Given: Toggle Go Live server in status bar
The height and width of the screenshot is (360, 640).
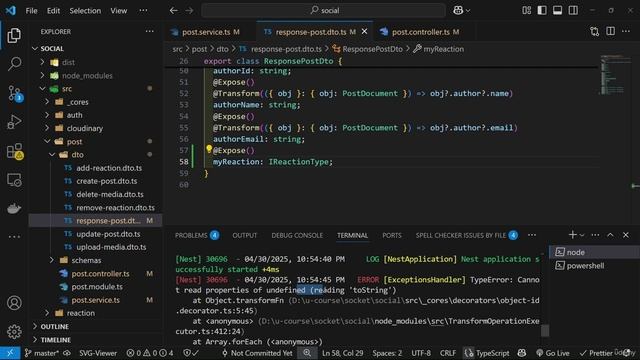Looking at the screenshot, I should point(552,353).
